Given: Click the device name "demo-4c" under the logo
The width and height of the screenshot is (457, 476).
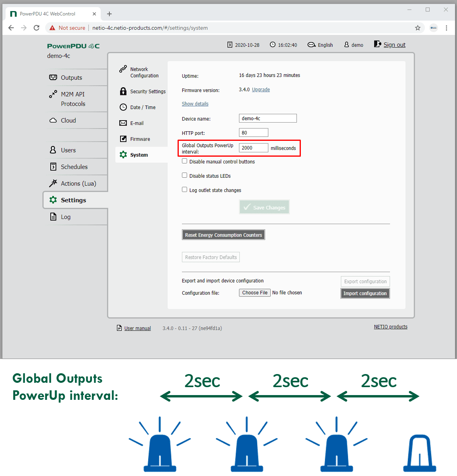Looking at the screenshot, I should 59,56.
